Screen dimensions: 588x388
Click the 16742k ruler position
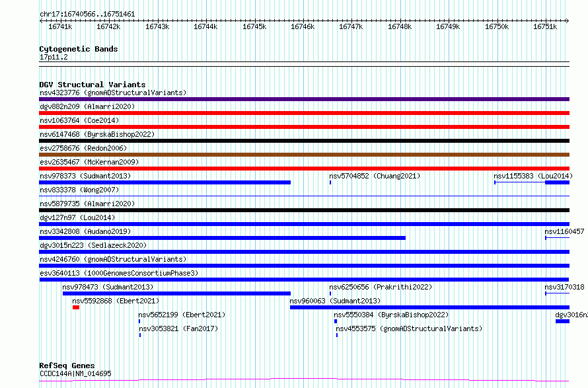(108, 26)
